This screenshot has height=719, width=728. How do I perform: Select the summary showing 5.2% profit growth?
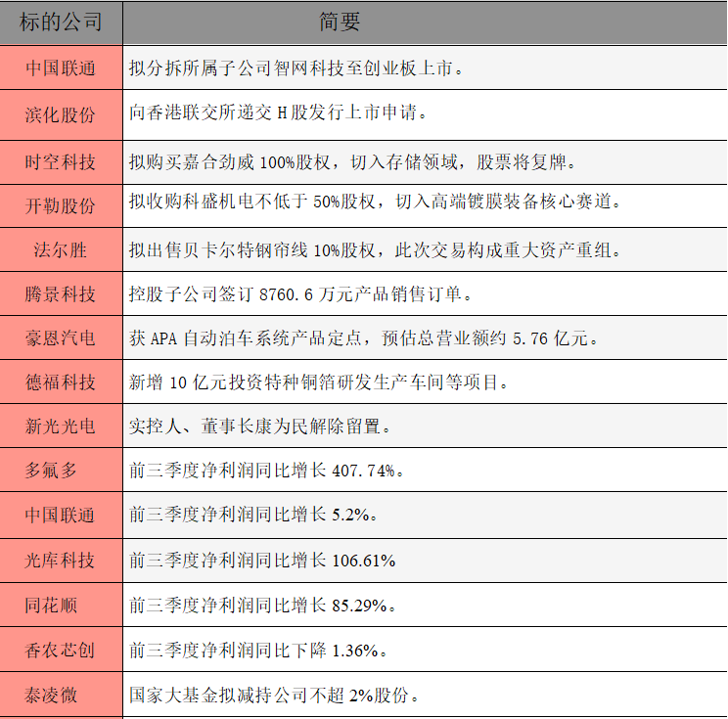(x=254, y=516)
